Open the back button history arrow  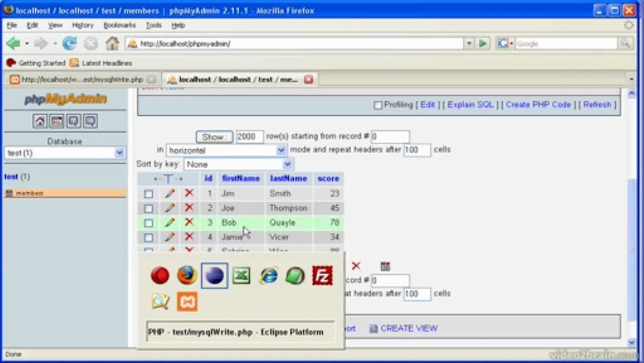click(x=27, y=44)
